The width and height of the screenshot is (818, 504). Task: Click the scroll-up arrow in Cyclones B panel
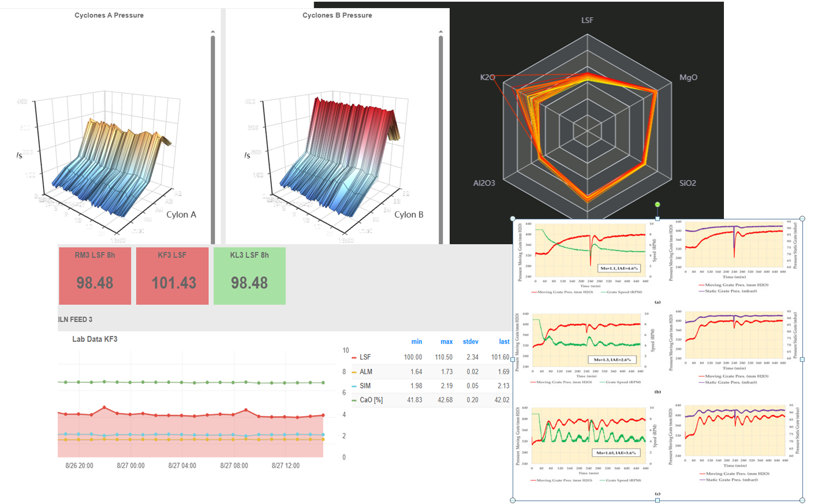(x=440, y=32)
